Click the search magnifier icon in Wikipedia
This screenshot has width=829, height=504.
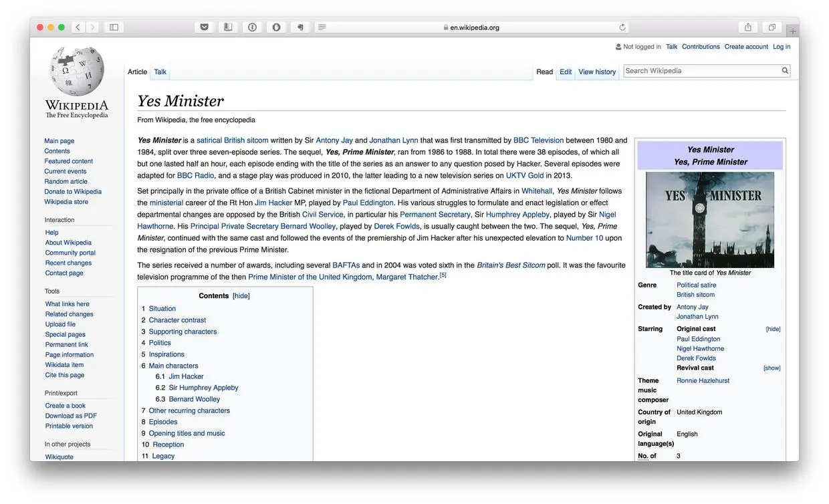[x=785, y=71]
